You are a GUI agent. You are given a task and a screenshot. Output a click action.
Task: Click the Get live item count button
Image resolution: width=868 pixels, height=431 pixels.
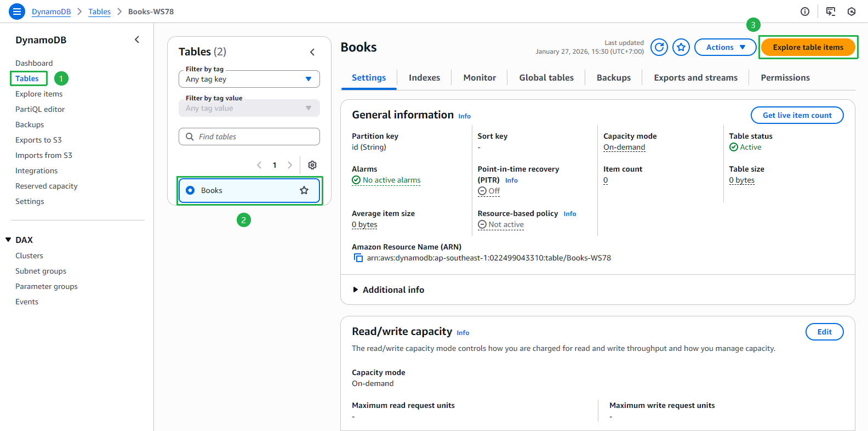click(797, 115)
